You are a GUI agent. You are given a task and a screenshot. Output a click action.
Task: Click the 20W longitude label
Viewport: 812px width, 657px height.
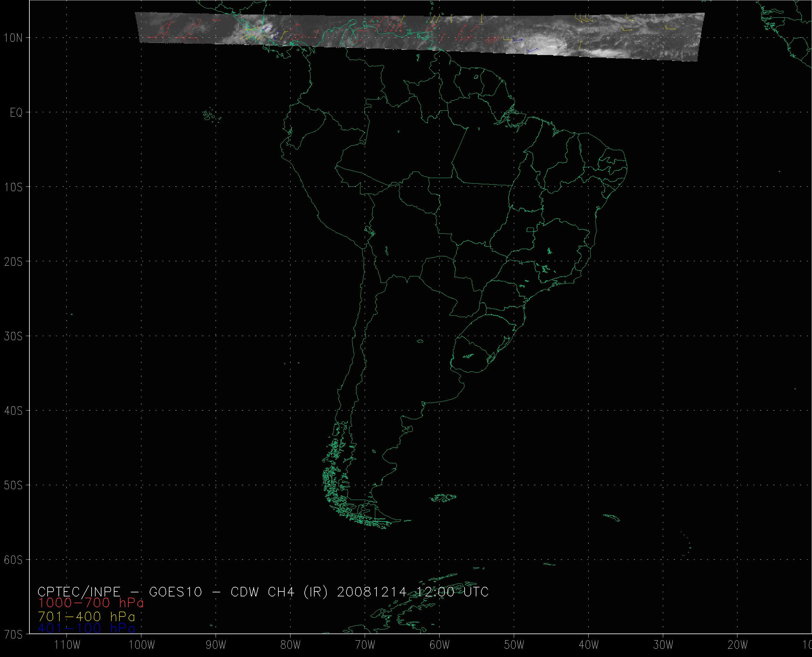point(738,645)
